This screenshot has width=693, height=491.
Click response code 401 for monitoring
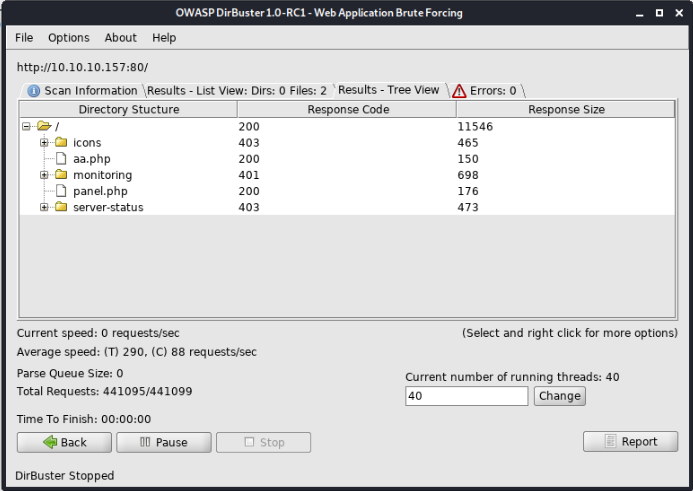click(249, 175)
